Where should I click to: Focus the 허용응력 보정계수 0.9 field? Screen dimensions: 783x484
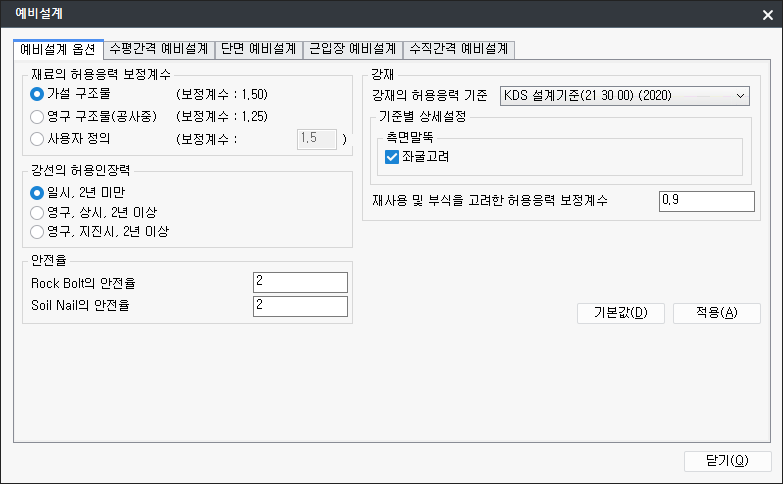[x=706, y=201]
